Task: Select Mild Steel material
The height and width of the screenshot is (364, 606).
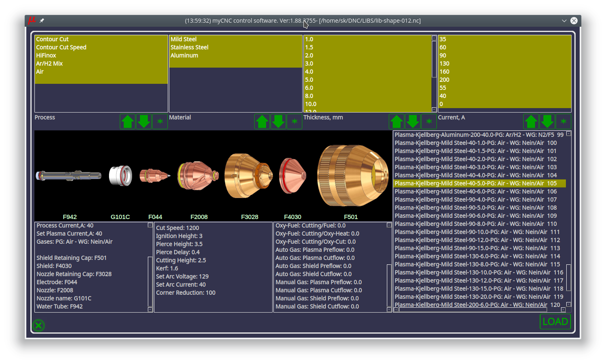Action: click(235, 39)
